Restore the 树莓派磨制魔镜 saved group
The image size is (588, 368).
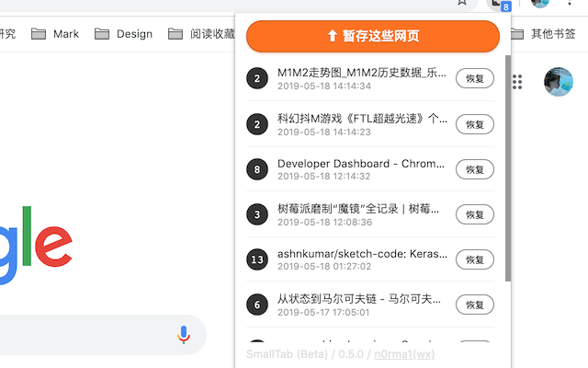[475, 214]
